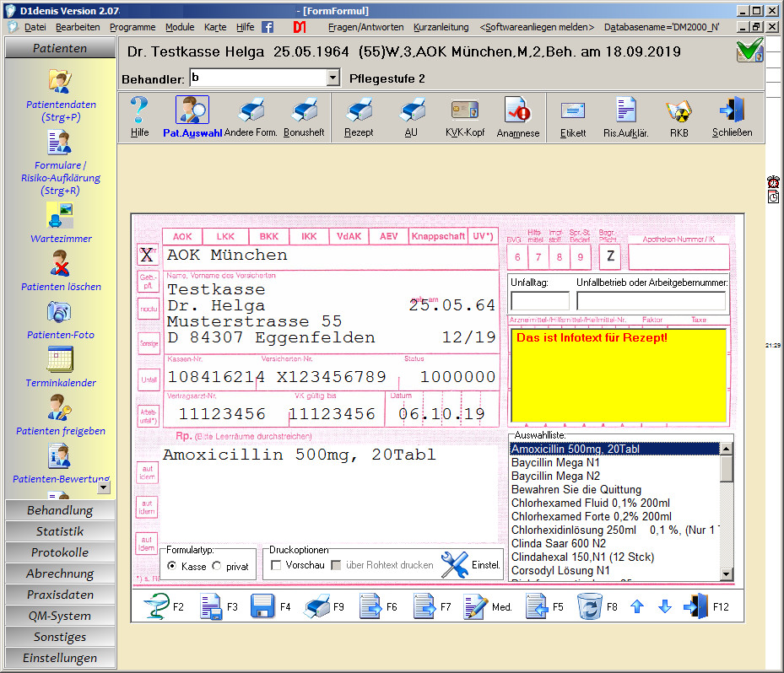Open the RKB radiation icon
Image resolution: width=784 pixels, height=673 pixels.
point(679,111)
